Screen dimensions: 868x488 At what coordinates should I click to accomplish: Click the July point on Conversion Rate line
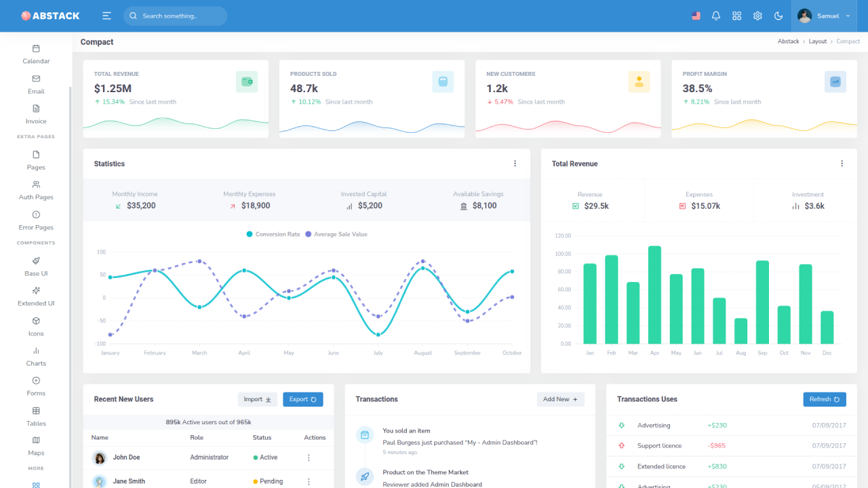[378, 334]
